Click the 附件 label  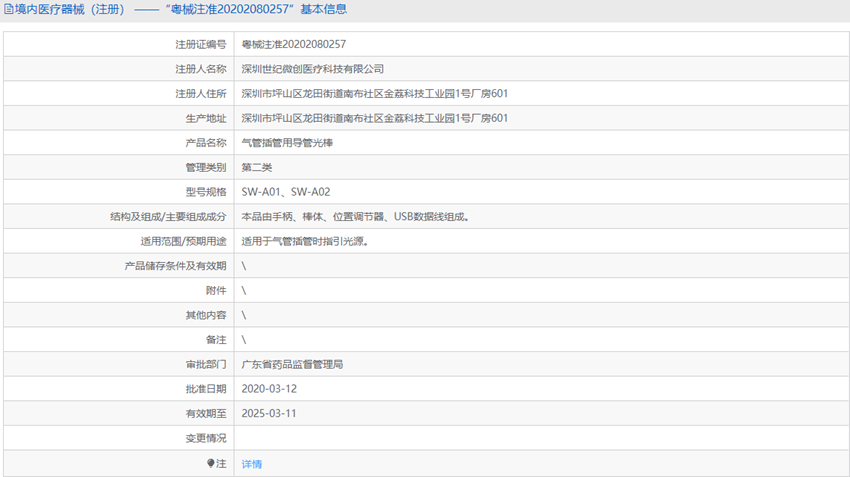[216, 291]
